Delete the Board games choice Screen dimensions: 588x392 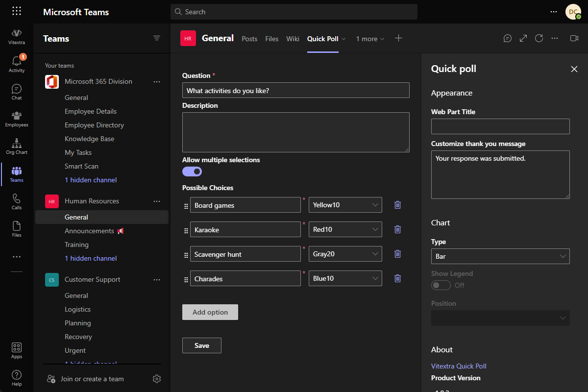[x=398, y=205]
